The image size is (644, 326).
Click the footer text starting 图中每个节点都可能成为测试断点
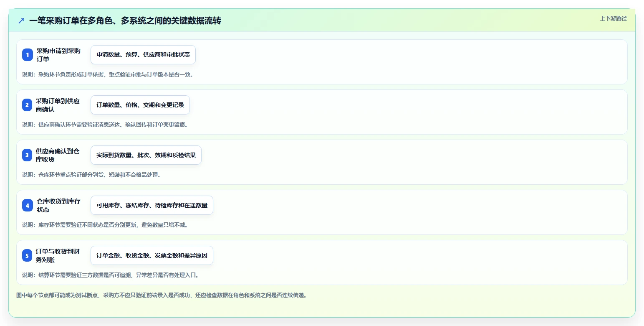(162, 295)
